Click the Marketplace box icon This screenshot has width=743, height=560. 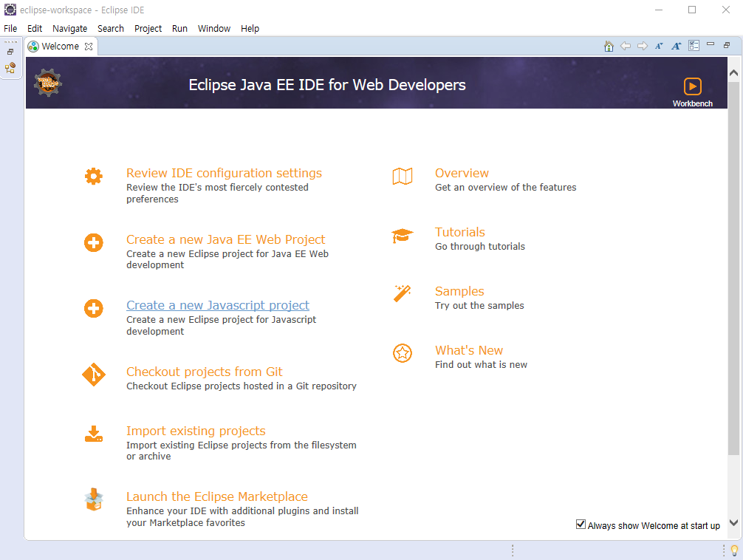click(93, 499)
